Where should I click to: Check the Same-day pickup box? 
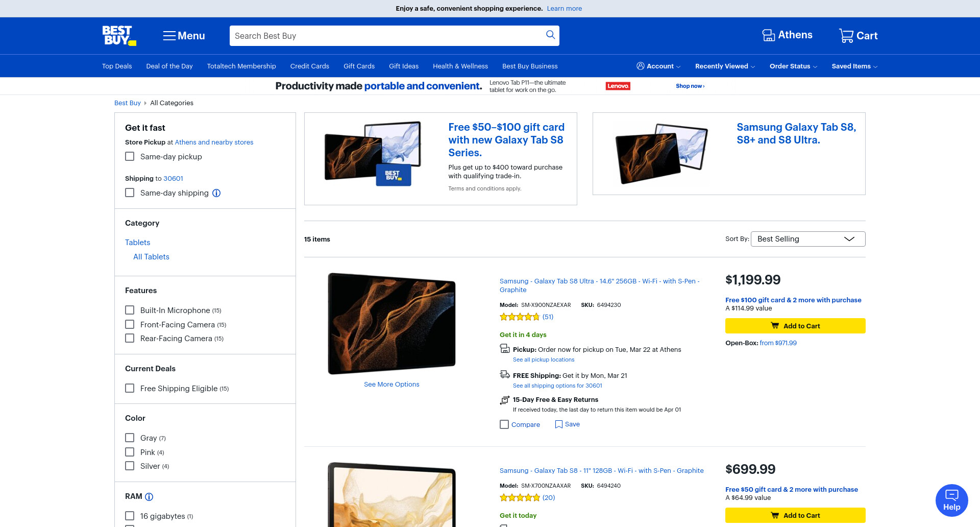pos(130,157)
